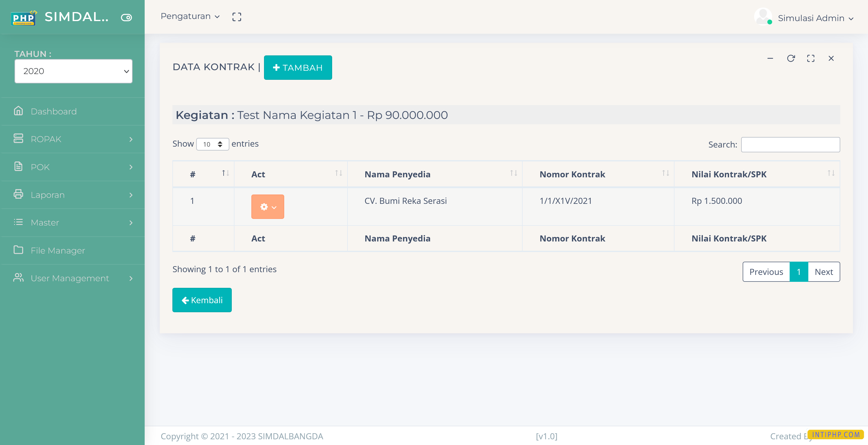868x445 pixels.
Task: Click the fullscreen icon in top bar
Action: pyautogui.click(x=237, y=17)
